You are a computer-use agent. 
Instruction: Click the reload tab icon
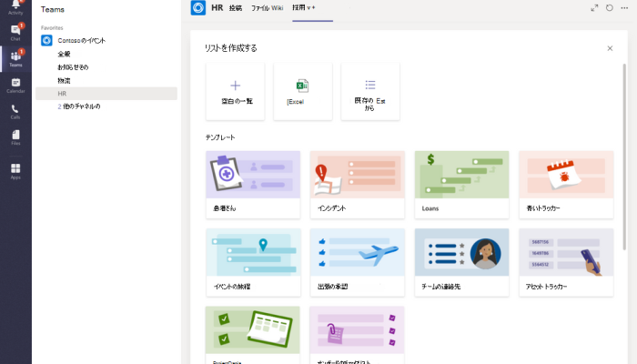(610, 7)
